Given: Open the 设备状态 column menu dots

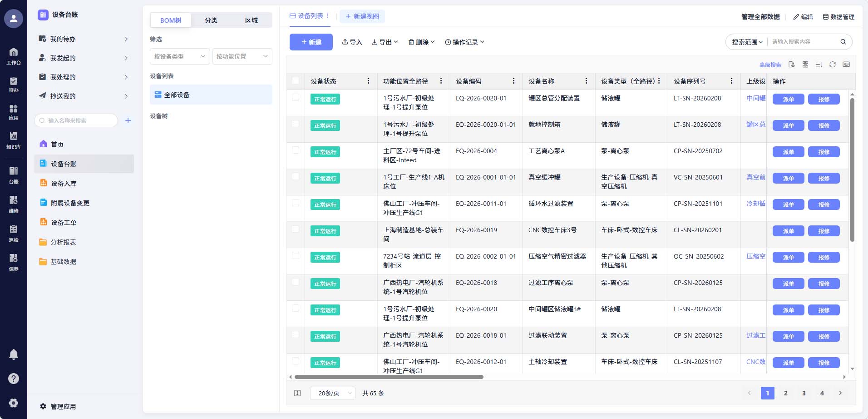Looking at the screenshot, I should coord(368,81).
